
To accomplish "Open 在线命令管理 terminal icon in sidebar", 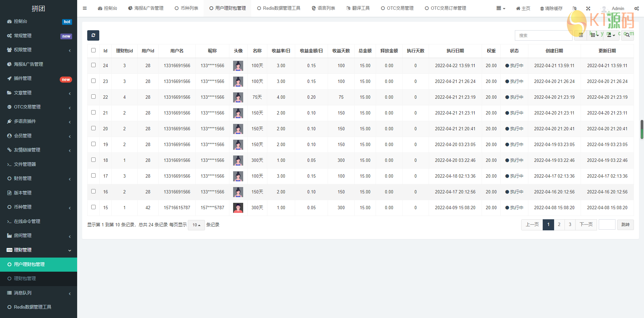I will (9, 221).
